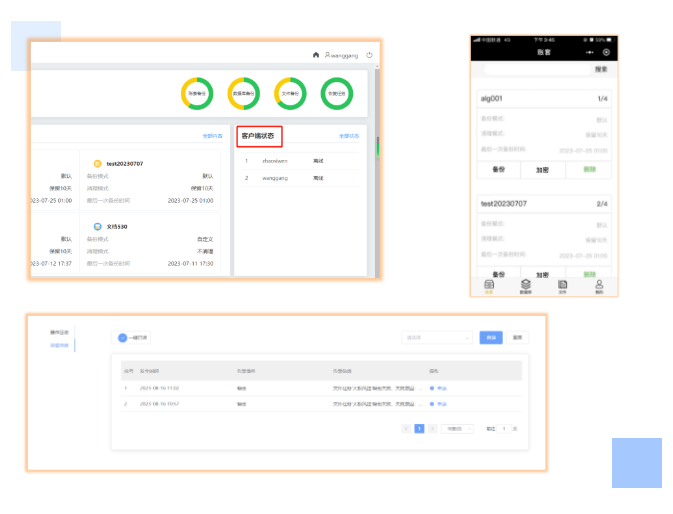This screenshot has width=673, height=514.
Task: Tap file tab icon in mobile app
Action: tap(562, 286)
